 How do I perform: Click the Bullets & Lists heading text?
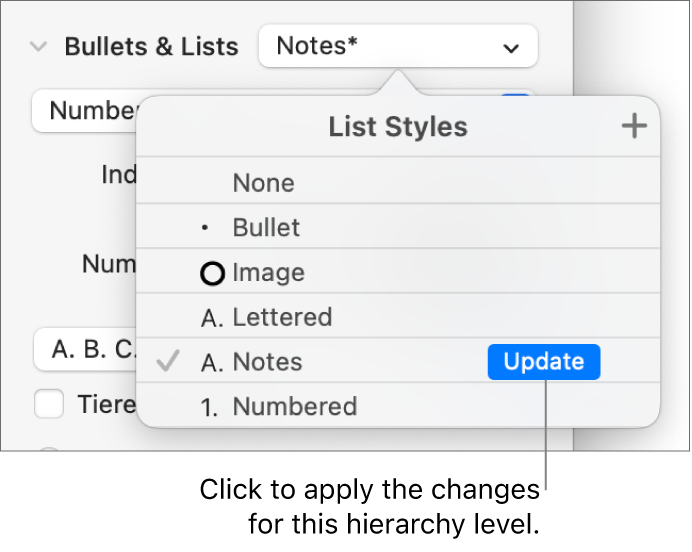click(x=151, y=47)
